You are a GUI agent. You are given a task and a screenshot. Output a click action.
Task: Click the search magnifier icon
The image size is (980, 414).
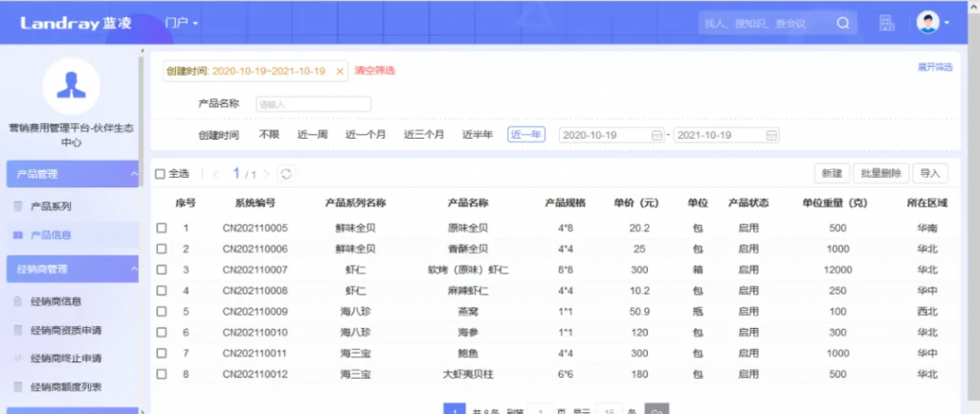843,22
